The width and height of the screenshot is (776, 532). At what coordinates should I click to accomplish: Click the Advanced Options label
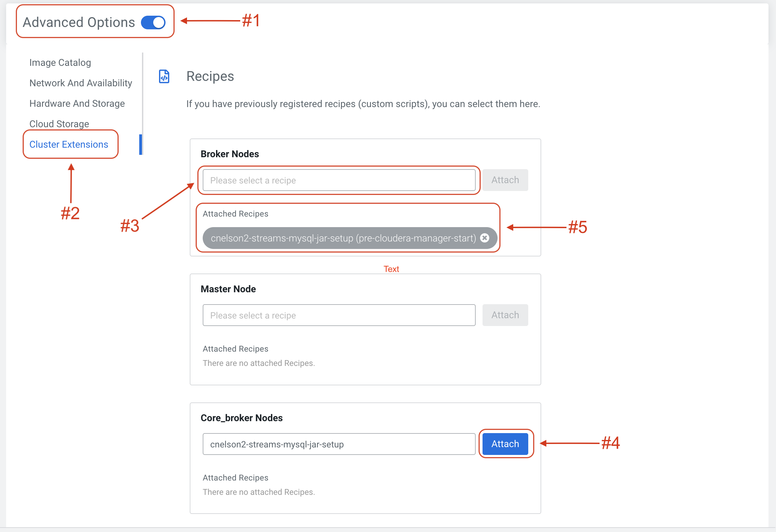[79, 23]
